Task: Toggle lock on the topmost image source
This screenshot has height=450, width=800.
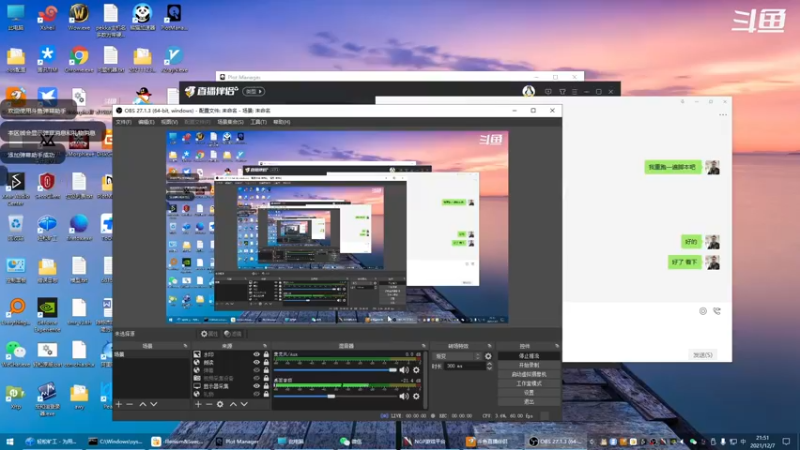Action: click(x=266, y=354)
